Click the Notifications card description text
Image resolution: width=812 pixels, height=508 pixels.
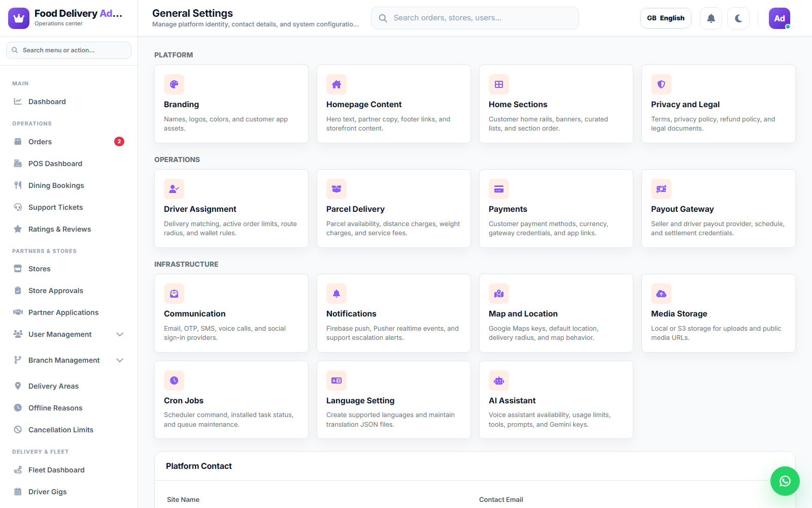(392, 333)
